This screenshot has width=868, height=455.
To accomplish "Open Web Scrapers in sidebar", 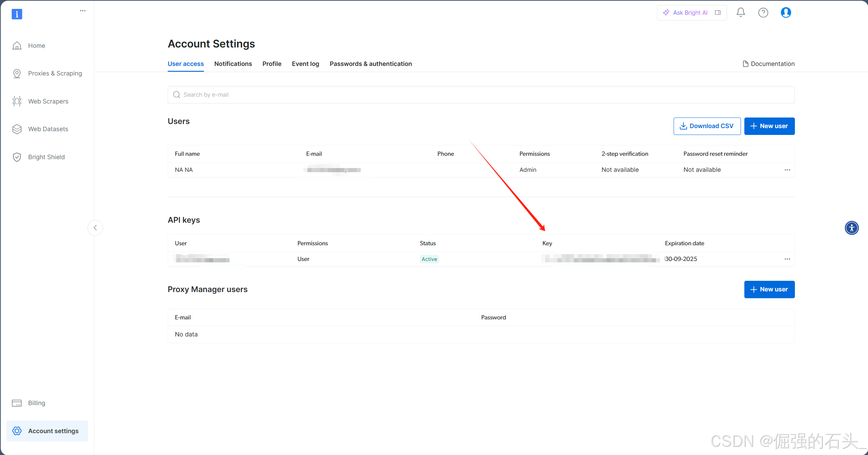I will [48, 101].
